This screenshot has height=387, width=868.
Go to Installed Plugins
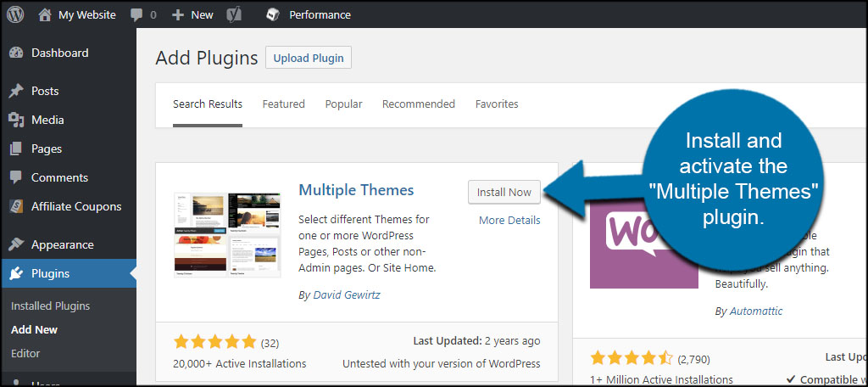(x=50, y=306)
